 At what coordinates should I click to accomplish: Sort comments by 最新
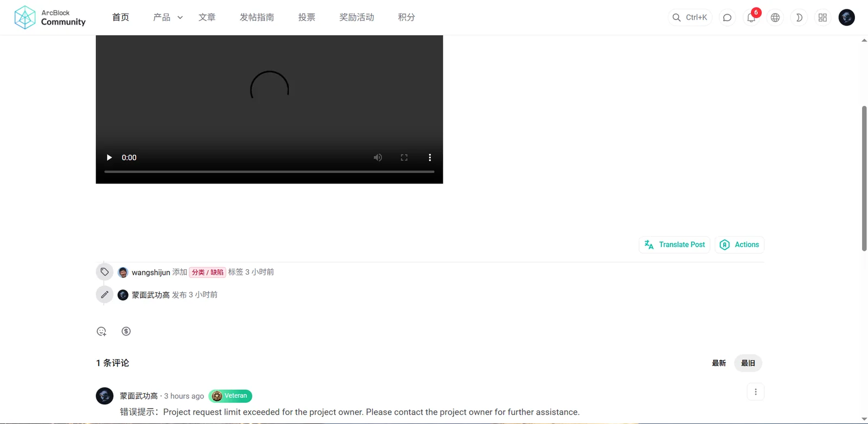tap(719, 363)
